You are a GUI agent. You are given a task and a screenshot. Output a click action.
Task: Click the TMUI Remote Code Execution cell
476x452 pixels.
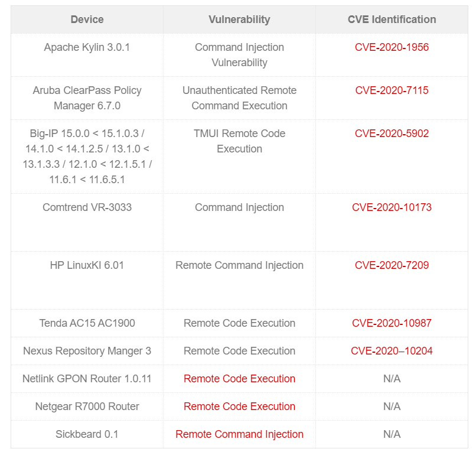(239, 141)
